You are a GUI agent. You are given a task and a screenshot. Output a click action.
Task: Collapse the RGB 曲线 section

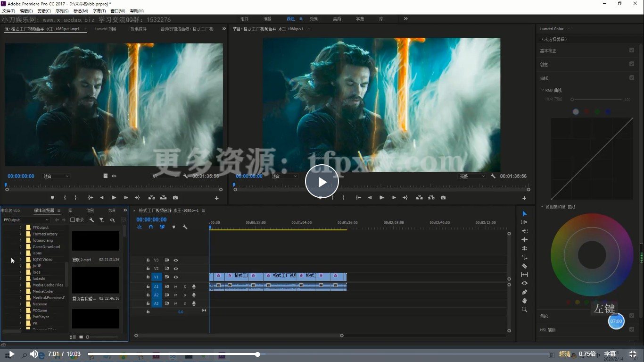542,90
